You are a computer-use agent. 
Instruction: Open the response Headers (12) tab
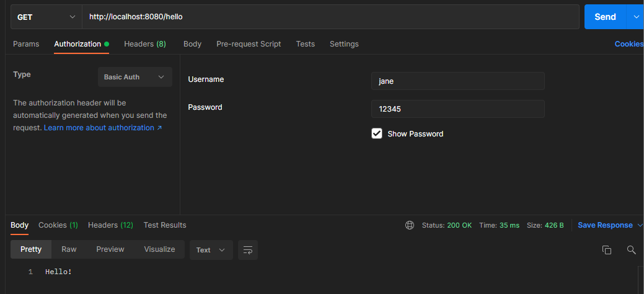110,225
